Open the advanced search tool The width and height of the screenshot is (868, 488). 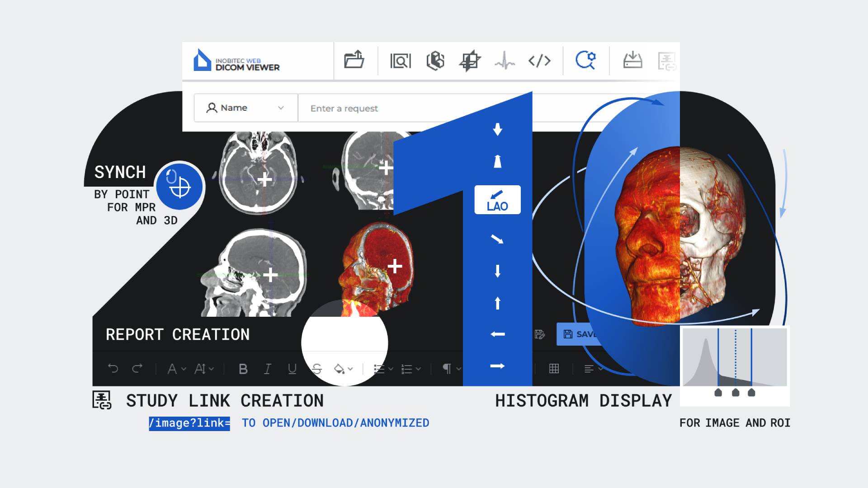(x=586, y=61)
